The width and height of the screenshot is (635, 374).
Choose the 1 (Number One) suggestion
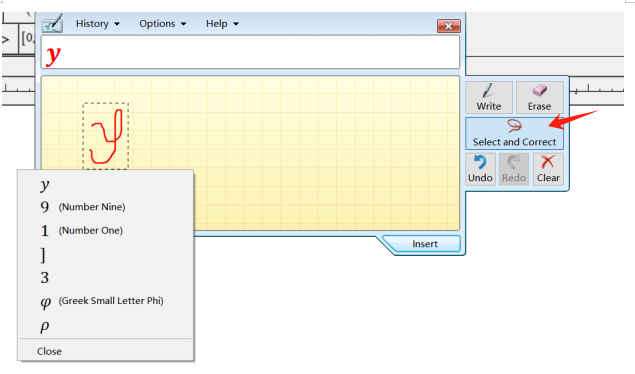point(105,230)
